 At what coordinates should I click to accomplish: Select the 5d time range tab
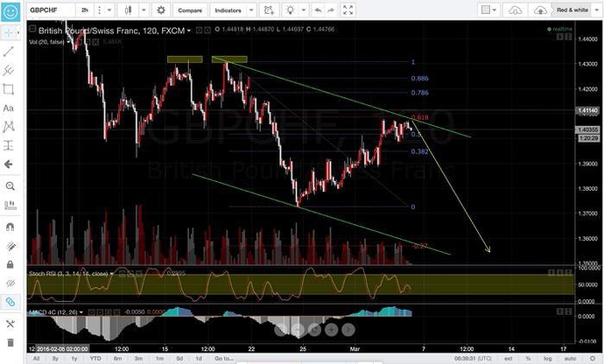179,359
